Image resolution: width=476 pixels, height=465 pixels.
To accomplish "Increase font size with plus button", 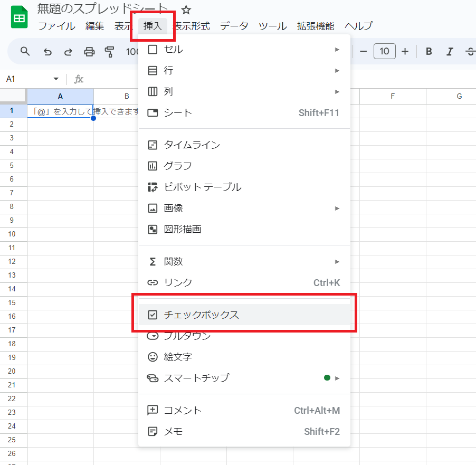I will [x=405, y=51].
